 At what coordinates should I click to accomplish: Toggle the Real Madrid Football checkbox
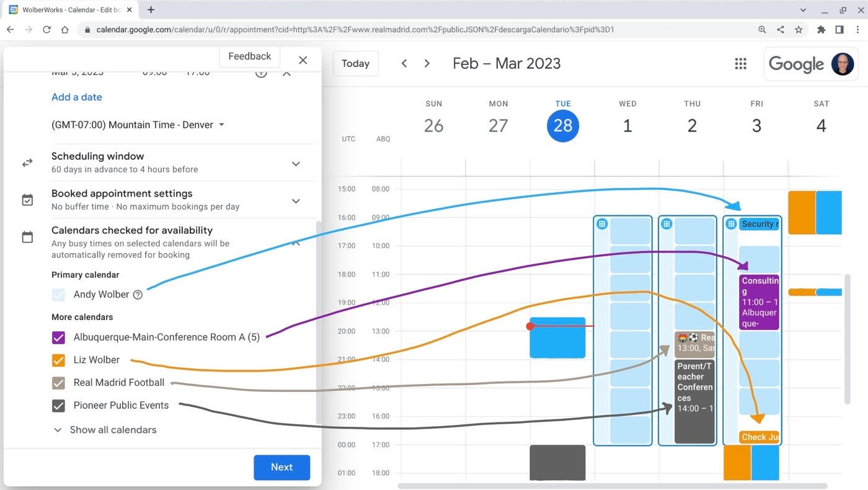pyautogui.click(x=58, y=383)
